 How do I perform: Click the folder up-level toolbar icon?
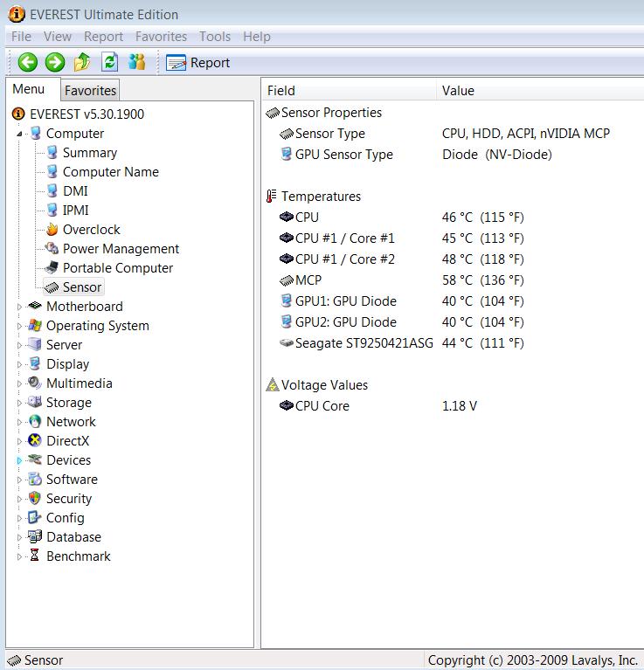tap(82, 62)
